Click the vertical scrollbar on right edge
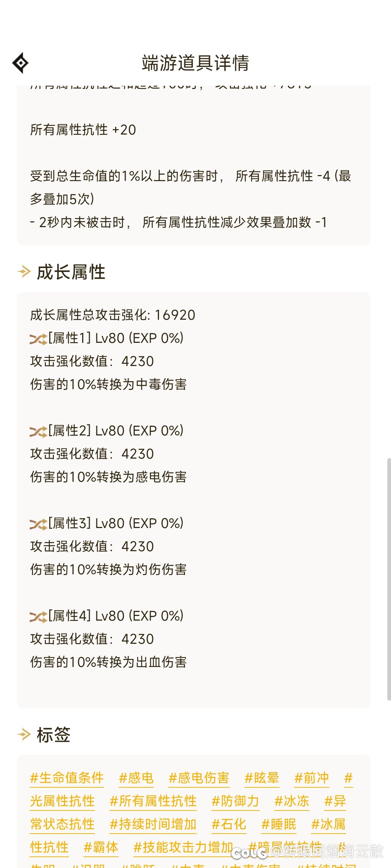Image resolution: width=391 pixels, height=868 pixels. tap(389, 579)
